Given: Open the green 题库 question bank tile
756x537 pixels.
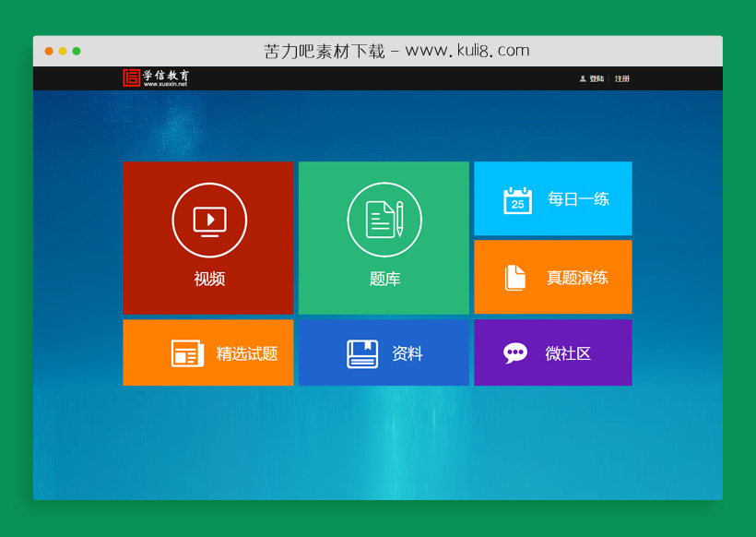Looking at the screenshot, I should (x=384, y=238).
